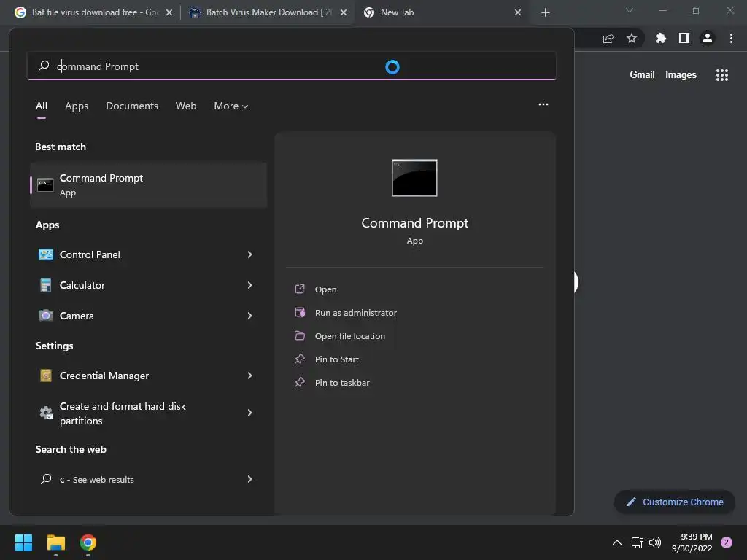747x560 pixels.
Task: Open the Windows Start button
Action: [x=23, y=542]
